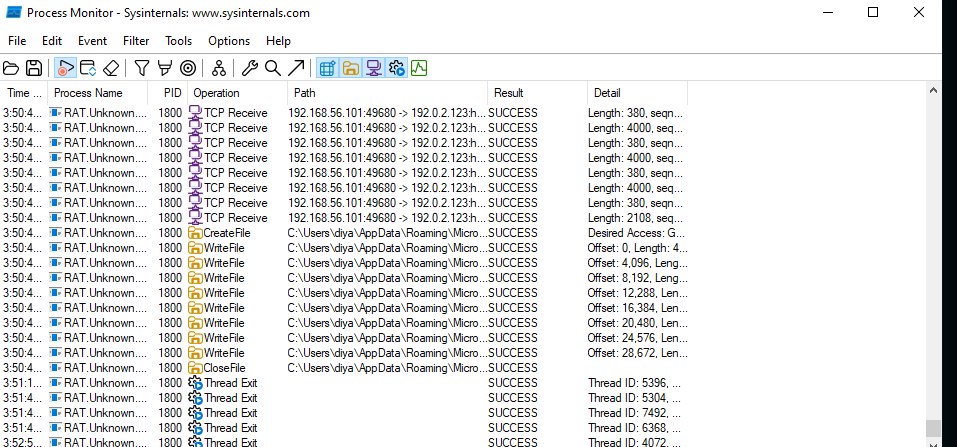The height and width of the screenshot is (447, 957).
Task: Sort by the Path column header
Action: [387, 93]
